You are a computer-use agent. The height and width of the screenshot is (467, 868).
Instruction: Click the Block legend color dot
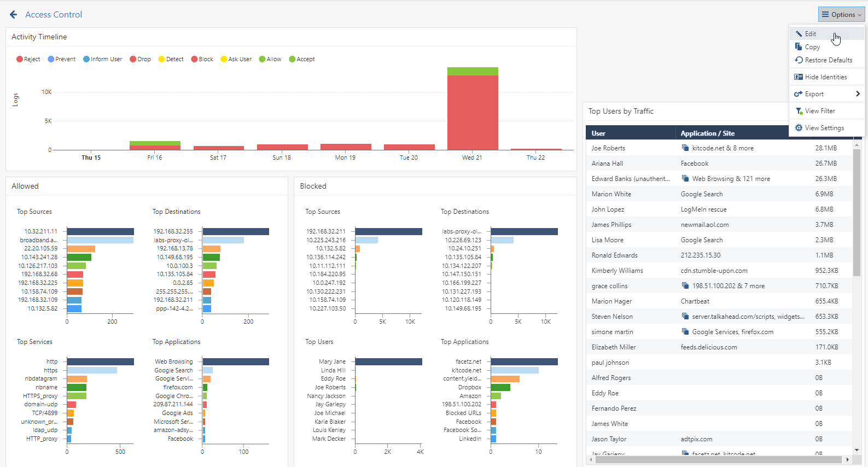click(x=194, y=59)
